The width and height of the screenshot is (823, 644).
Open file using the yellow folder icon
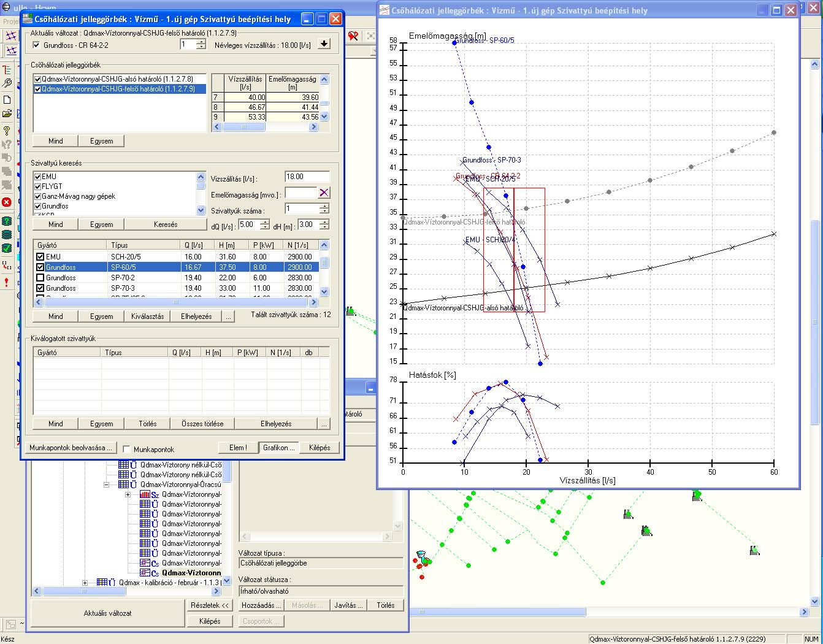pyautogui.click(x=7, y=113)
